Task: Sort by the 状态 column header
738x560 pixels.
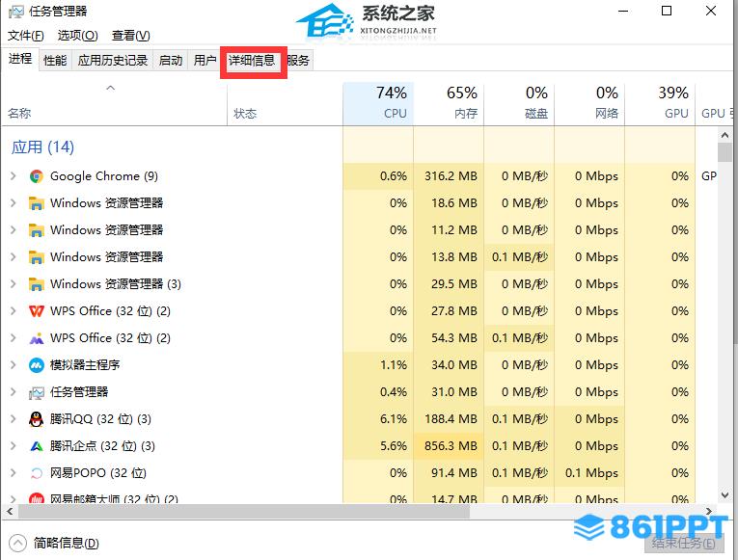Action: [x=286, y=104]
